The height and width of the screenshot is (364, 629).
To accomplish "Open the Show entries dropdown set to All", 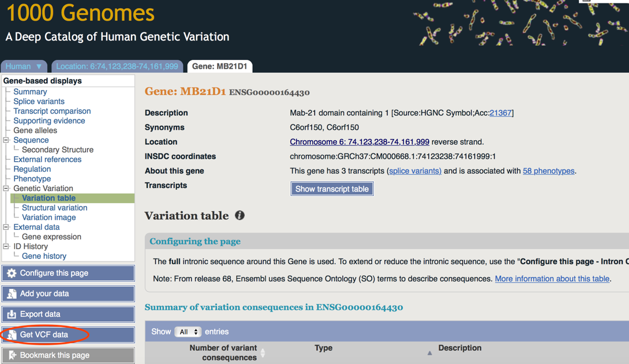I will click(188, 332).
